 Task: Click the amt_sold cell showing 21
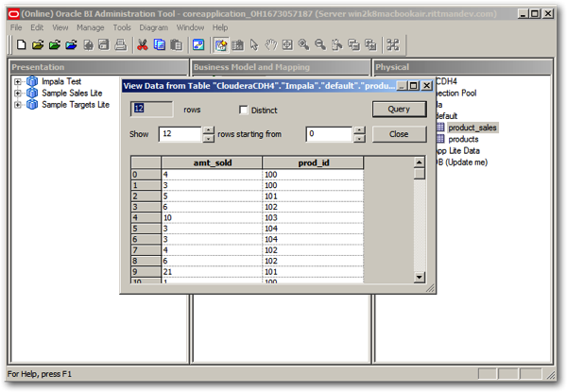[x=212, y=272]
